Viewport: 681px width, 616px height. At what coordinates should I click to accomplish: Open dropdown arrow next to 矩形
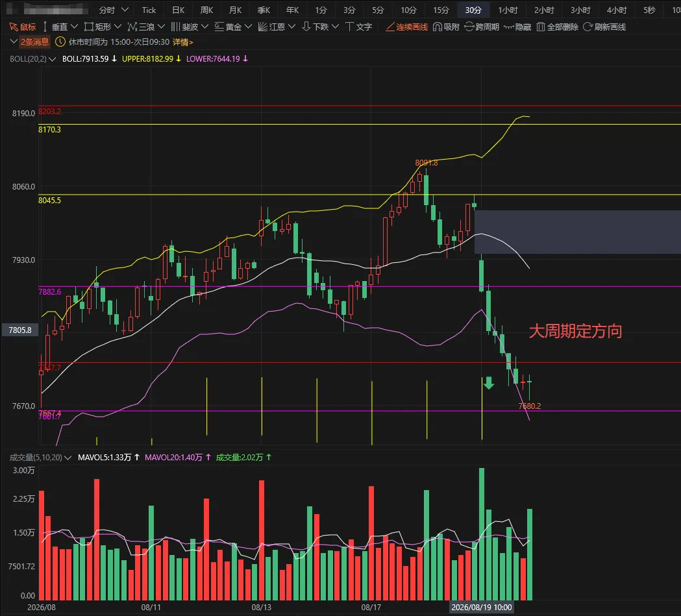[118, 27]
